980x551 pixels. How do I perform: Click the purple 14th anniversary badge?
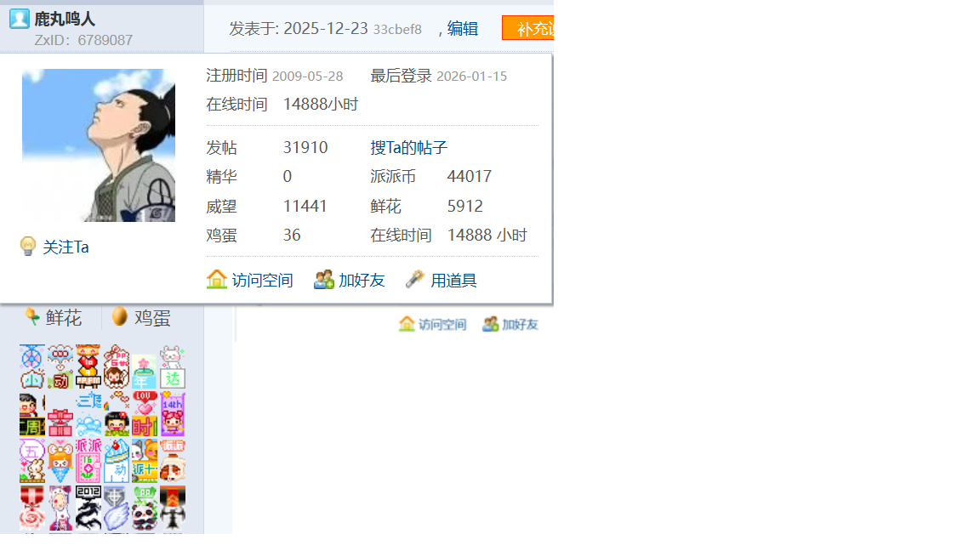click(x=173, y=414)
